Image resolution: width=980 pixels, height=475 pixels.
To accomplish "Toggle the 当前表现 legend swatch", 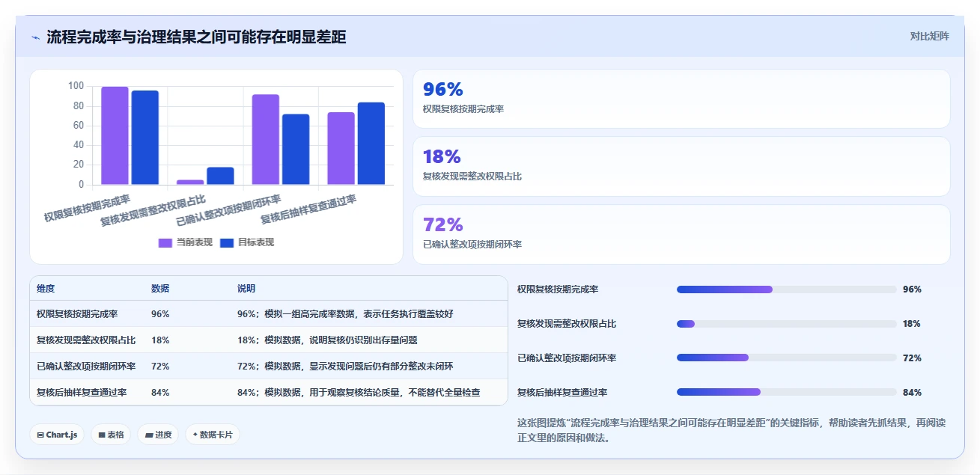I will (x=165, y=242).
